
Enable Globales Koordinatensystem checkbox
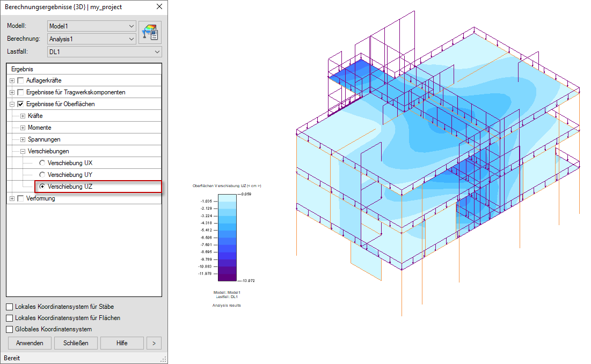(x=10, y=329)
